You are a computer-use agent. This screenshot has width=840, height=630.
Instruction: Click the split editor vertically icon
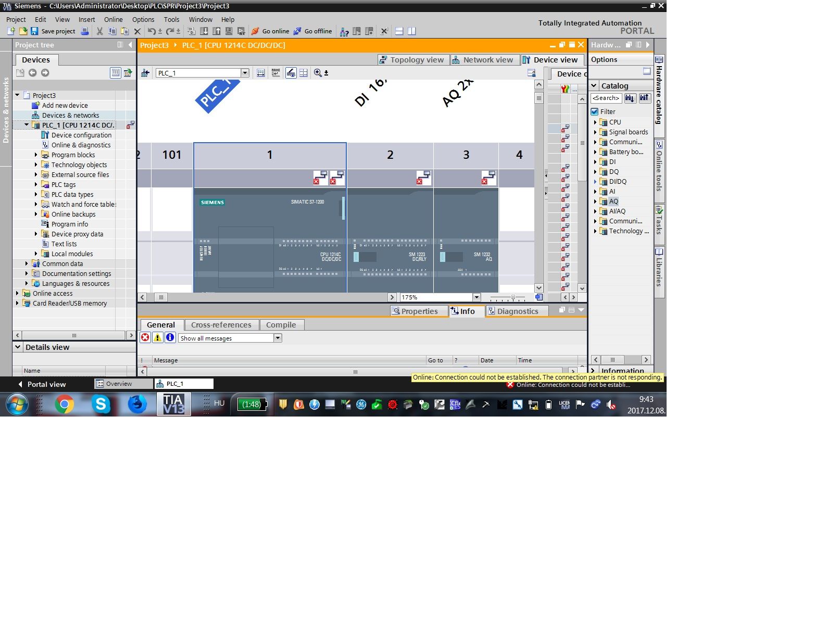click(412, 31)
